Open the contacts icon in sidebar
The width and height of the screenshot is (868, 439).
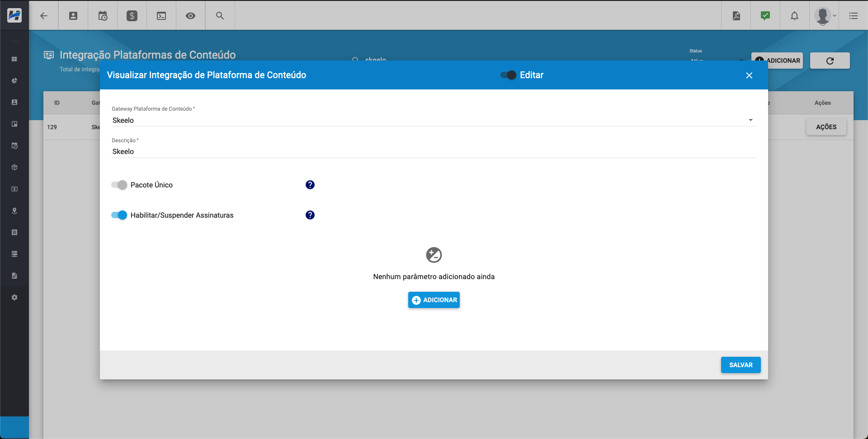(x=14, y=103)
